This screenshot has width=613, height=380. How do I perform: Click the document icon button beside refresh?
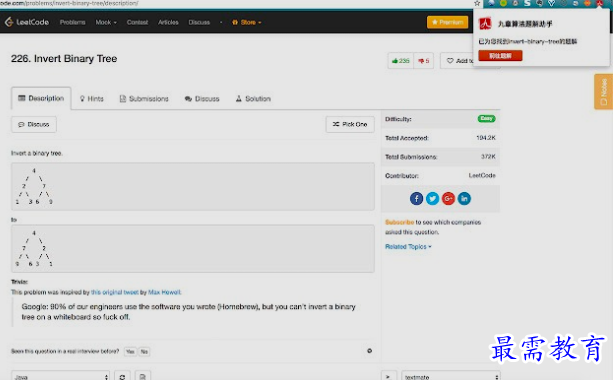143,376
